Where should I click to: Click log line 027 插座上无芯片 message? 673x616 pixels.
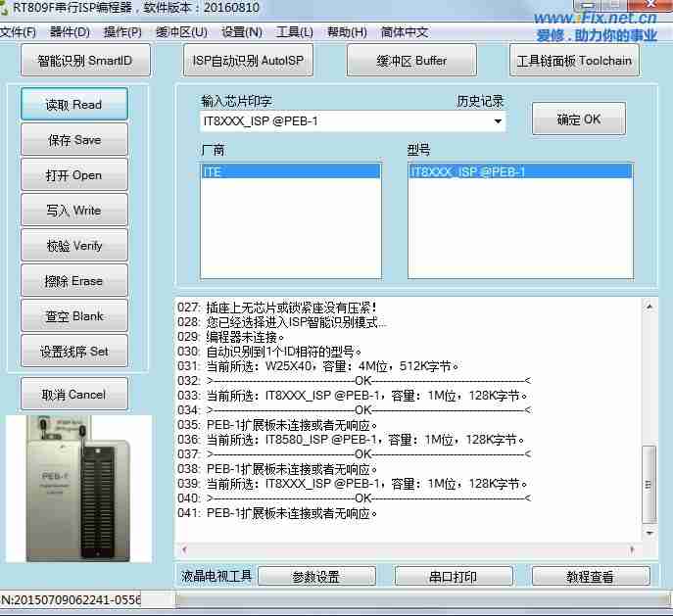(277, 308)
